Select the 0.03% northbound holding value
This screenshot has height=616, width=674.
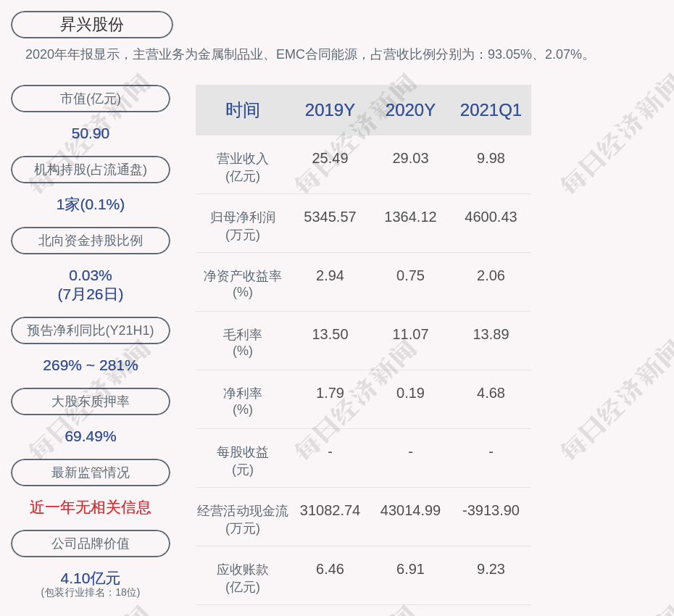click(91, 275)
